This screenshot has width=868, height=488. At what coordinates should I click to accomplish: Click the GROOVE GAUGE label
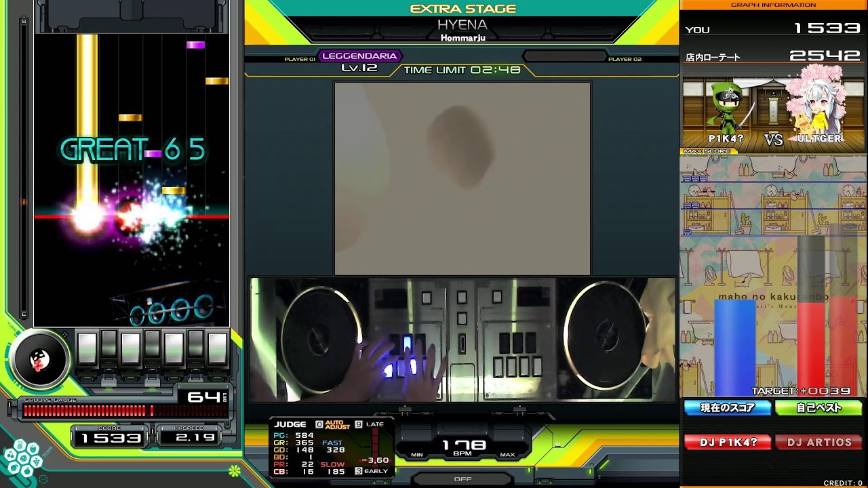(50, 401)
